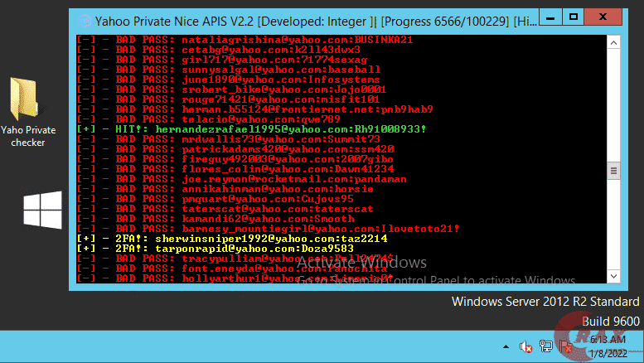Click the console scrollbar thumb
The width and height of the screenshot is (644, 363).
tap(613, 171)
